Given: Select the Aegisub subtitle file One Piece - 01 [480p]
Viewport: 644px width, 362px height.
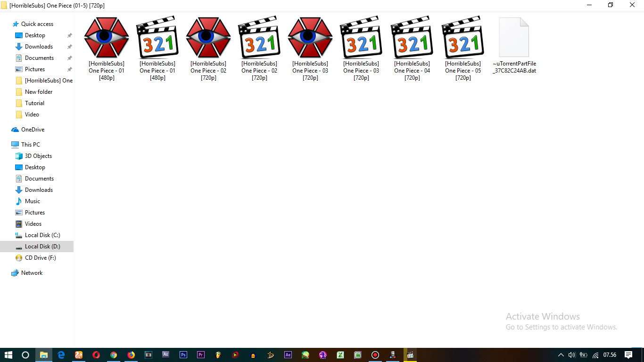Looking at the screenshot, I should pyautogui.click(x=107, y=49).
